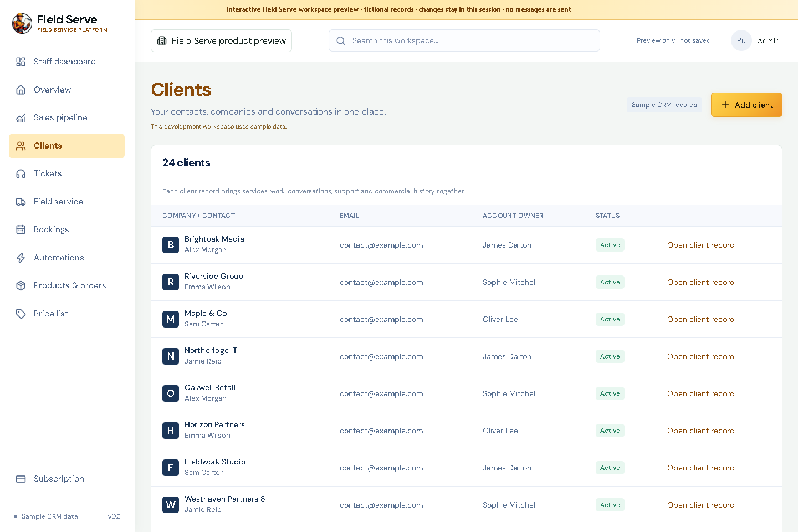Viewport: 798px width, 532px height.
Task: Click the building icon in product preview button
Action: pos(162,40)
